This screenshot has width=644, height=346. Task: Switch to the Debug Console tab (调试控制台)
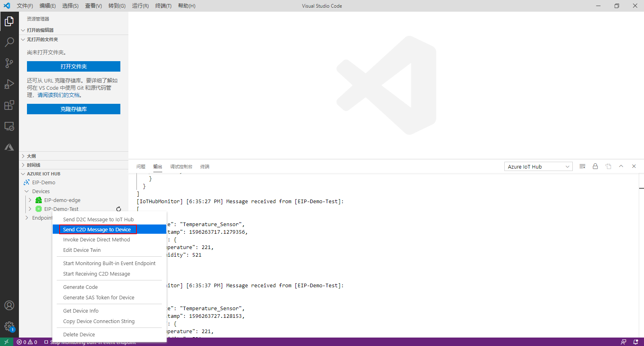(181, 167)
